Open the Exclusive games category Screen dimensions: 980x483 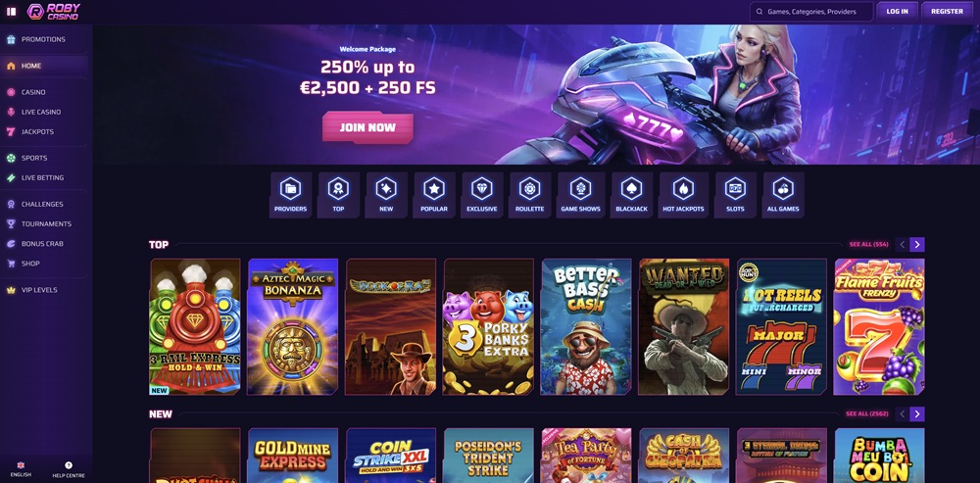(482, 195)
